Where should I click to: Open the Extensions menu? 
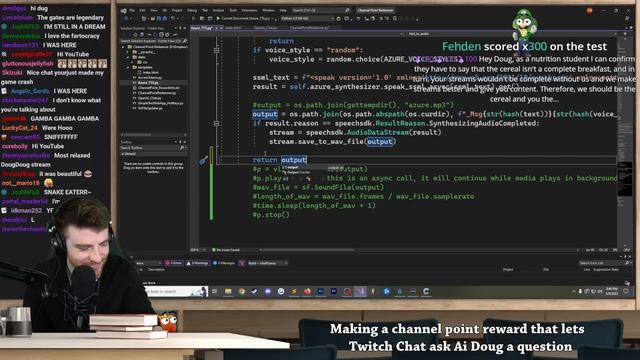[x=249, y=10]
